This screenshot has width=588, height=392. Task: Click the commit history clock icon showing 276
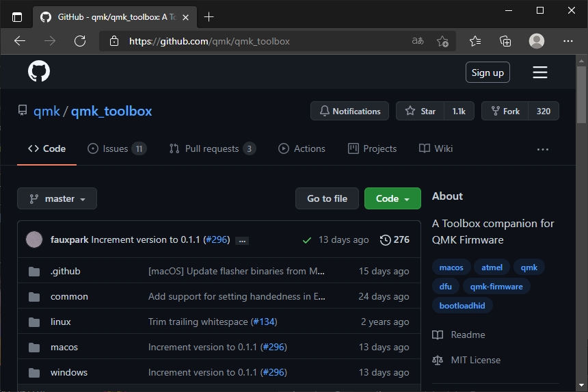(x=385, y=239)
